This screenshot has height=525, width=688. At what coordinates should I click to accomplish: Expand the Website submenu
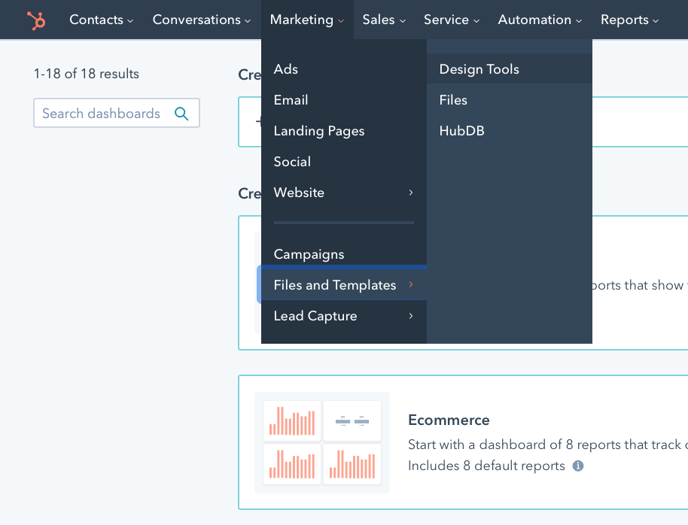click(x=344, y=193)
